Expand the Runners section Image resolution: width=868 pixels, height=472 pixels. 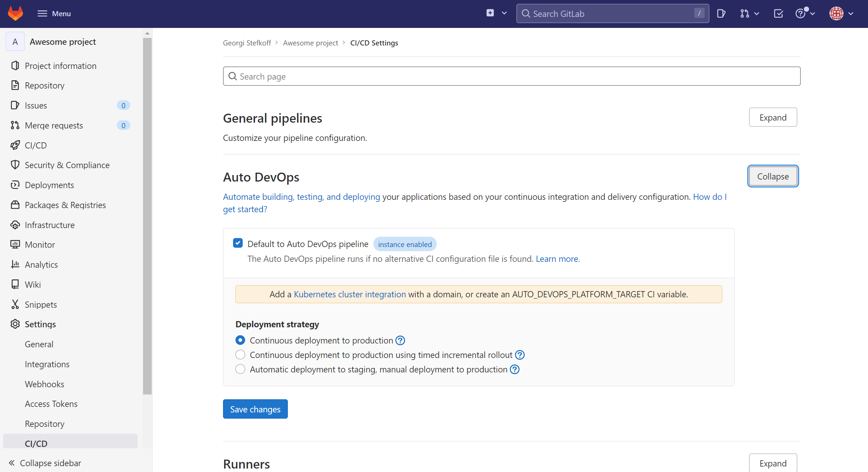click(773, 463)
